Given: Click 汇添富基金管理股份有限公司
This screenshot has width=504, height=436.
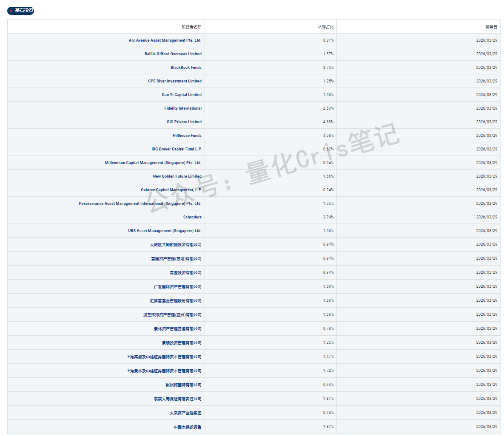Looking at the screenshot, I should pyautogui.click(x=176, y=301).
